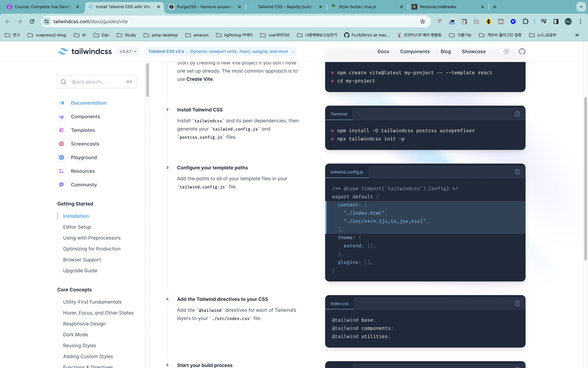This screenshot has height=368, width=588.
Task: Select the tailwind.config.js file tab
Action: click(347, 172)
